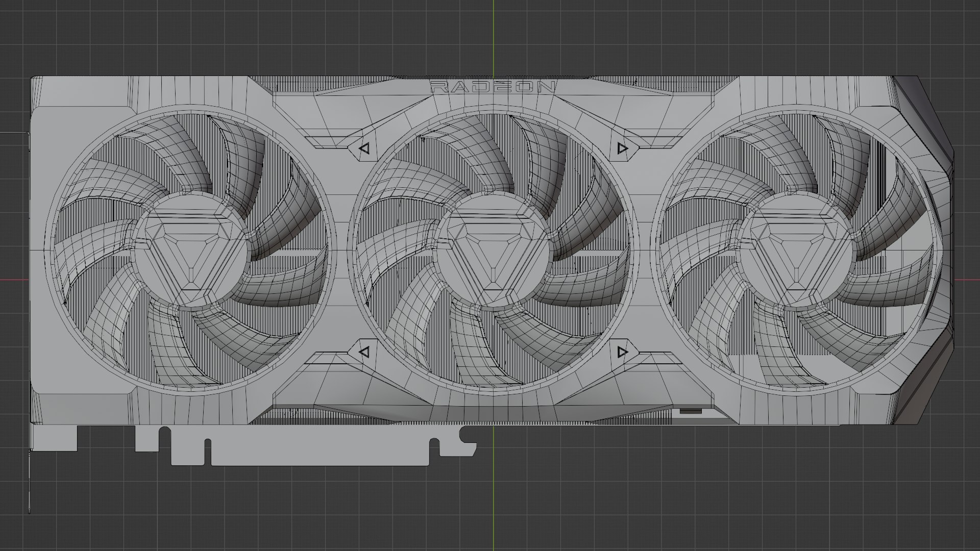Select the mounting bracket tab at far left
980x551 pixels.
[54, 438]
